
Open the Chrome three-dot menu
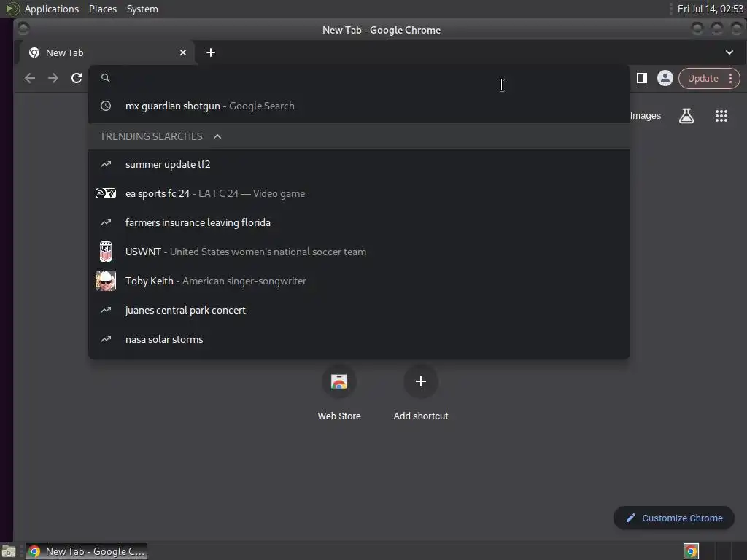(x=730, y=79)
